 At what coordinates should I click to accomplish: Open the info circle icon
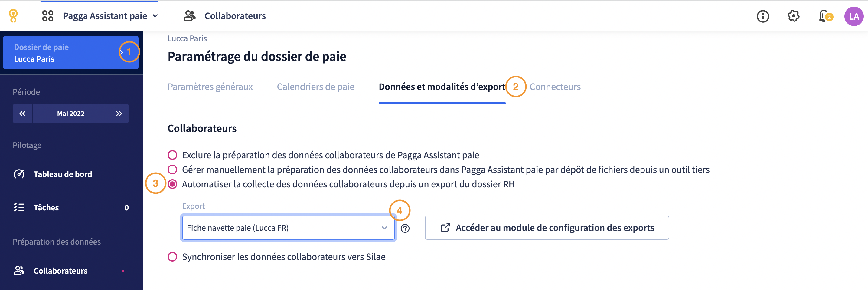point(763,16)
